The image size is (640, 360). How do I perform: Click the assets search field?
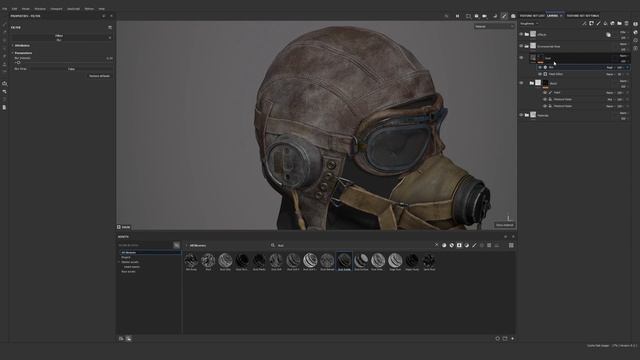(x=353, y=245)
